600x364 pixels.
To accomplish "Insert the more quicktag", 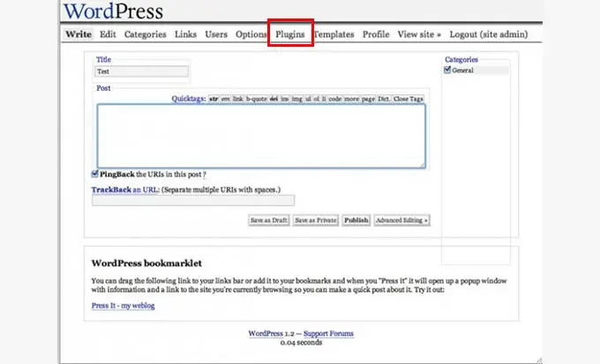I will point(351,99).
